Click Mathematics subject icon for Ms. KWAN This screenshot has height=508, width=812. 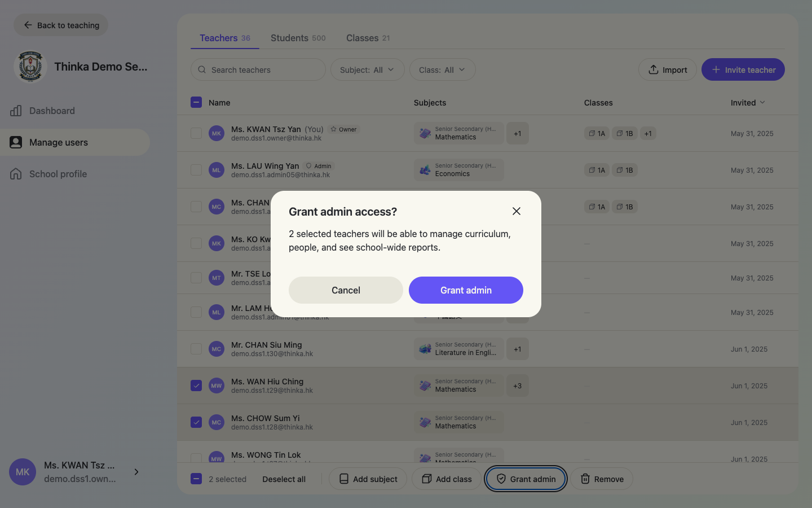[425, 133]
